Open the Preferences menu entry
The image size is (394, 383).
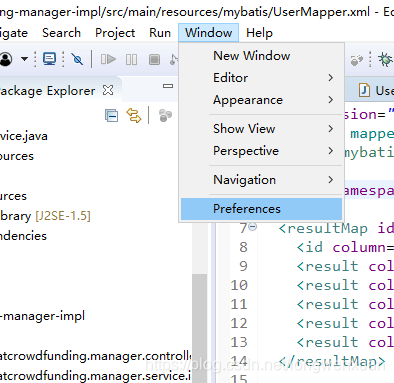pyautogui.click(x=261, y=209)
